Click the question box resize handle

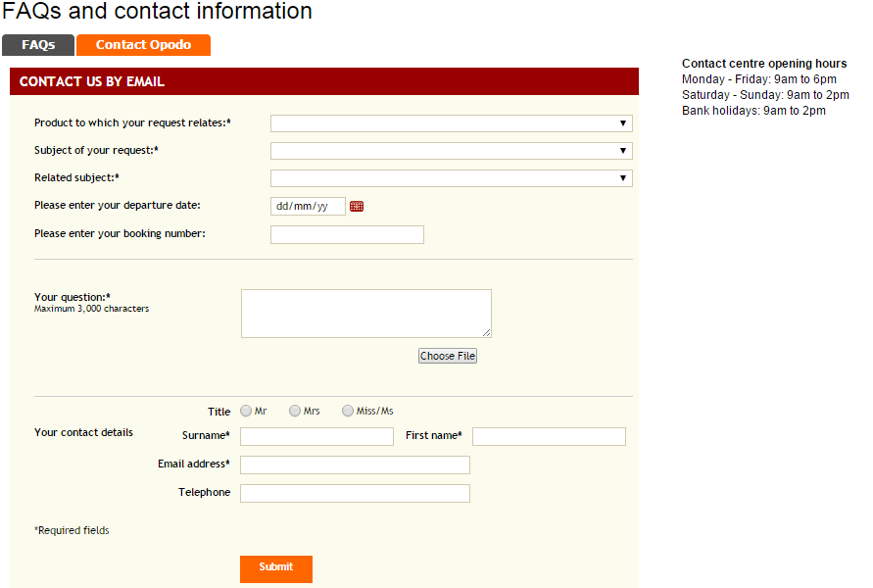(x=486, y=333)
